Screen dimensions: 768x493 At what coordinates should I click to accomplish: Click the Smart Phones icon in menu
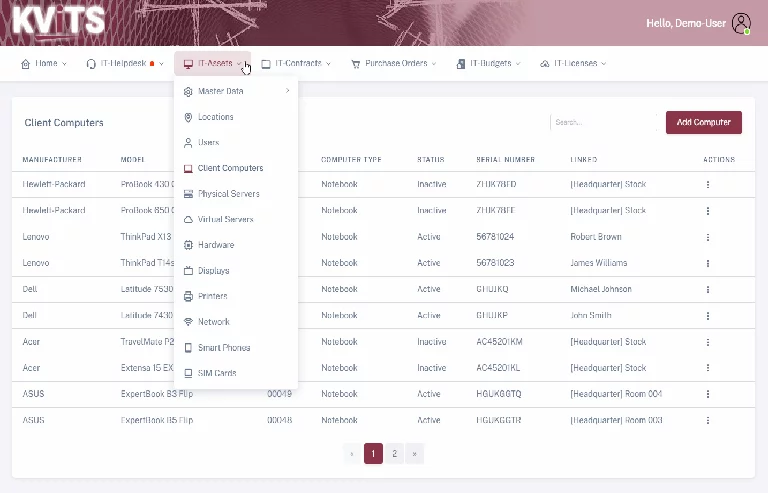[188, 348]
